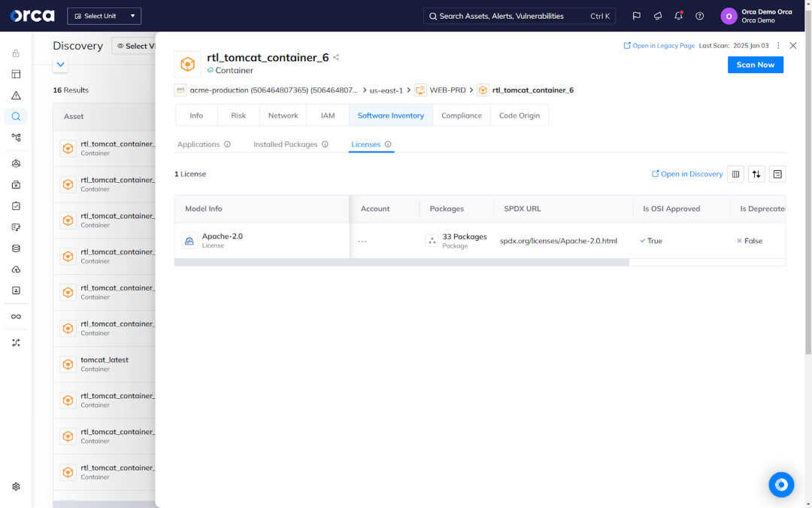Open the dashboard layout icon in sidebar
The image size is (812, 508).
(16, 74)
